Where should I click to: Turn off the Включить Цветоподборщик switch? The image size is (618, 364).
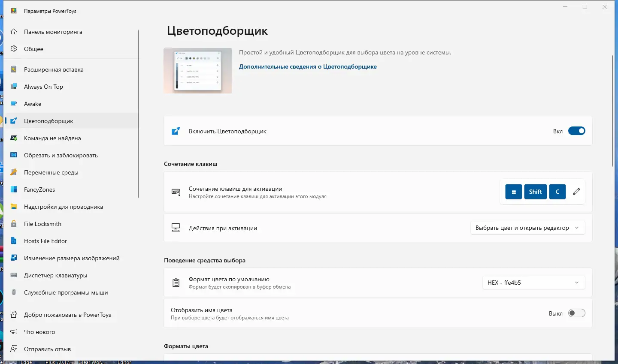pyautogui.click(x=577, y=131)
